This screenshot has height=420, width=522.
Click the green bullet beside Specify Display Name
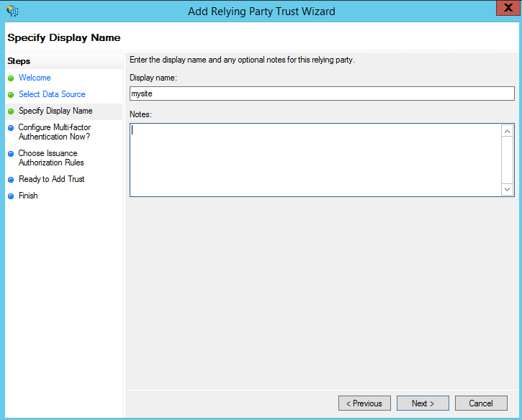(11, 111)
